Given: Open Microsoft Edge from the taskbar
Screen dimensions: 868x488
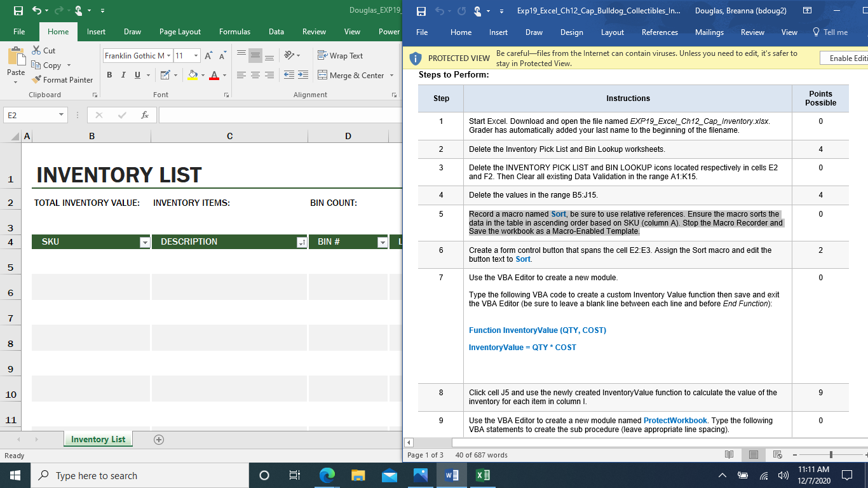Looking at the screenshot, I should [x=327, y=475].
